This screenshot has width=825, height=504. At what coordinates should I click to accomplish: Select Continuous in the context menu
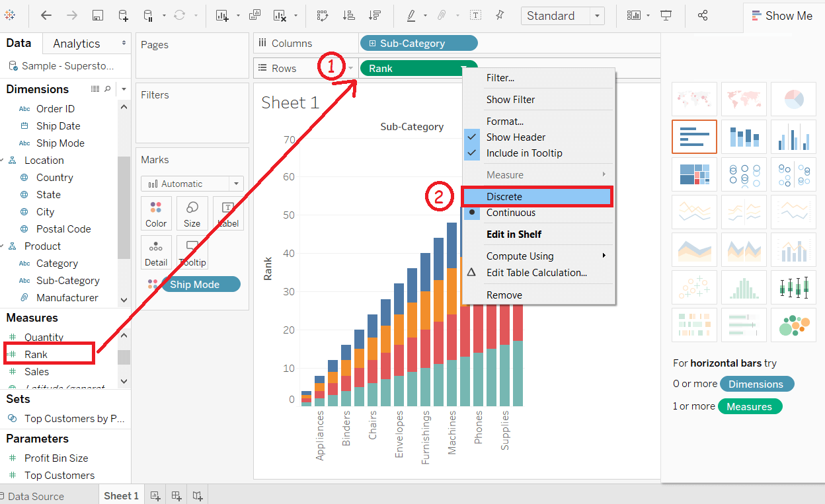(x=539, y=213)
